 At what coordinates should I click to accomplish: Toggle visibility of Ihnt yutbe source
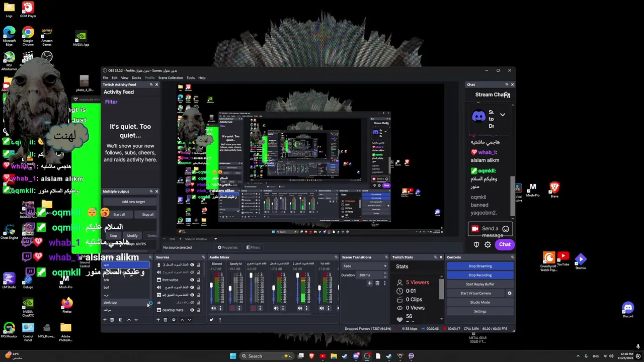pyautogui.click(x=192, y=280)
